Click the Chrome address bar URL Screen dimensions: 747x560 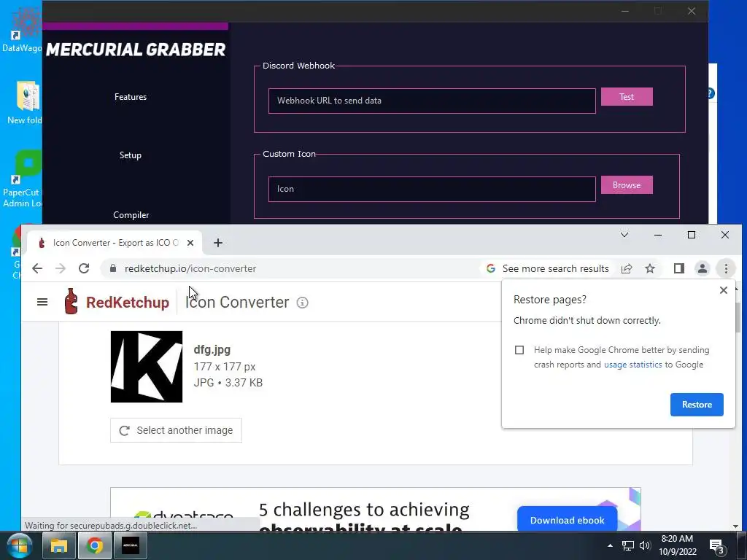pos(190,268)
